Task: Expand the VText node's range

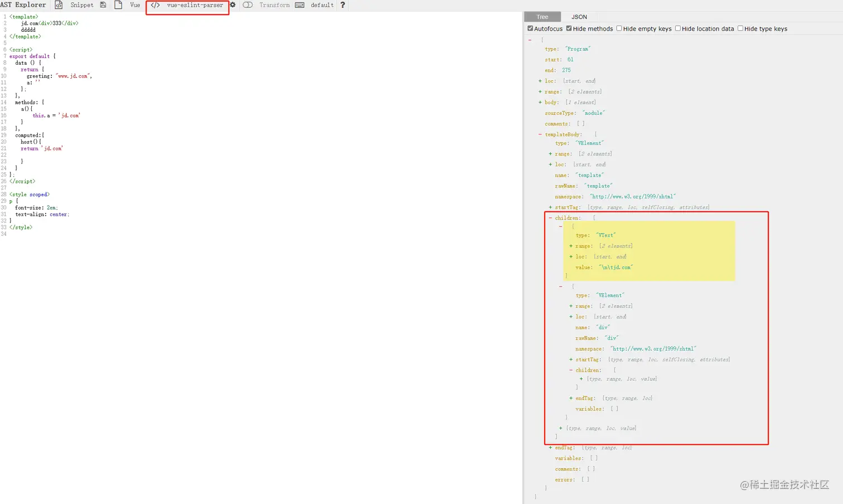Action: [571, 246]
